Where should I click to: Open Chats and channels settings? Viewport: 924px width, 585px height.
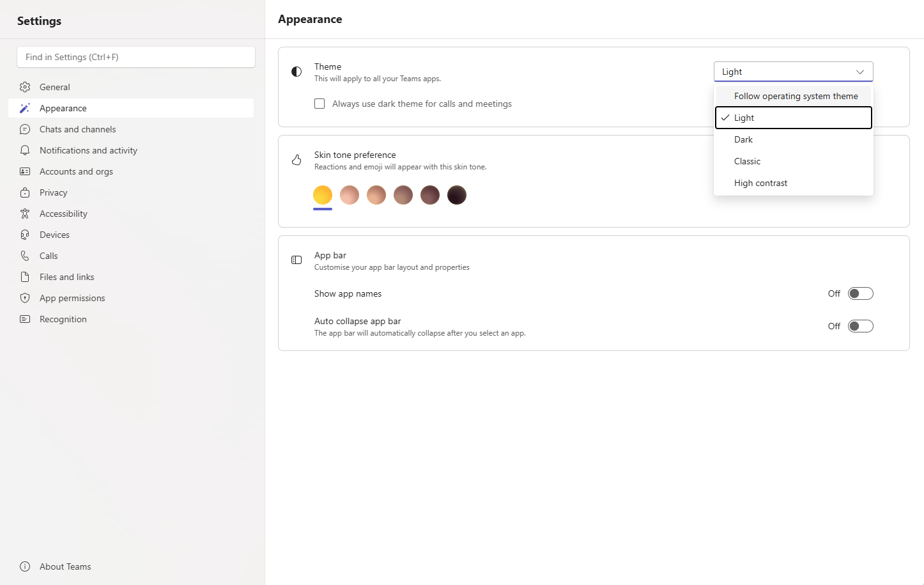(x=131, y=129)
